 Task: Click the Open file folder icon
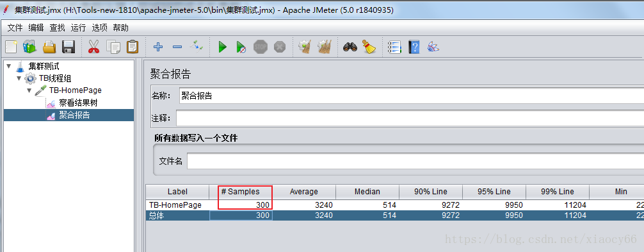coord(49,47)
